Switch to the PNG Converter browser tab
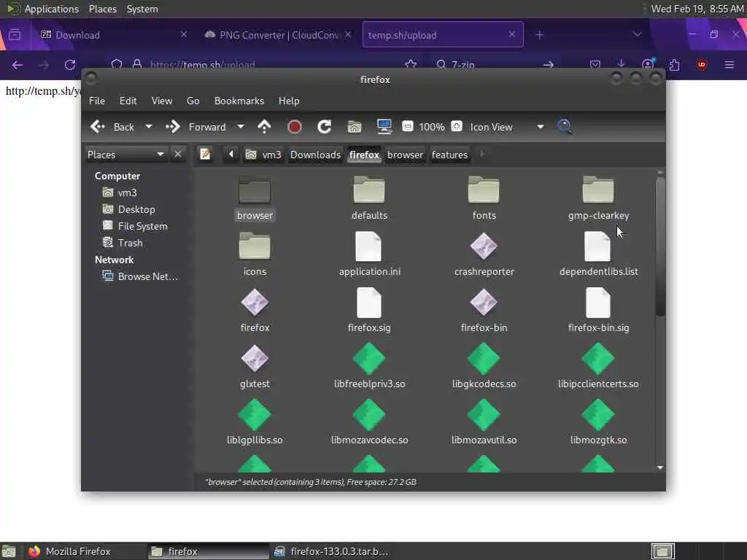 (x=279, y=35)
